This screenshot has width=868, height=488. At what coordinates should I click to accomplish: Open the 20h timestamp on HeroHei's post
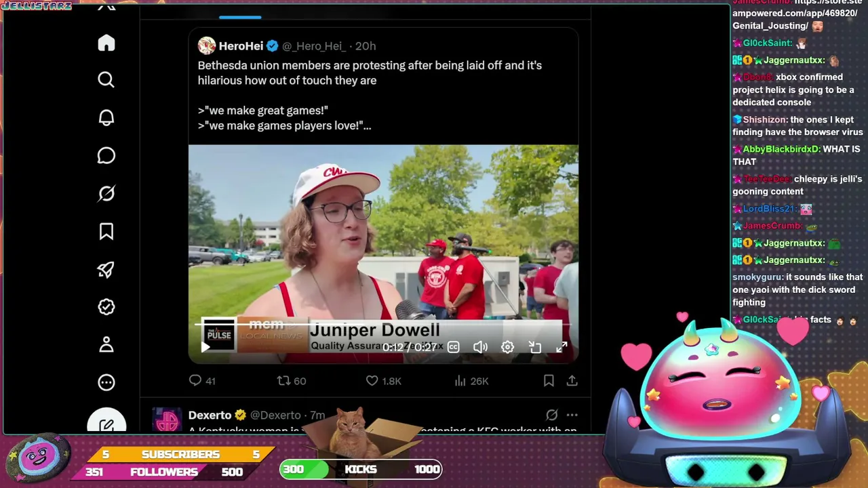click(x=366, y=46)
